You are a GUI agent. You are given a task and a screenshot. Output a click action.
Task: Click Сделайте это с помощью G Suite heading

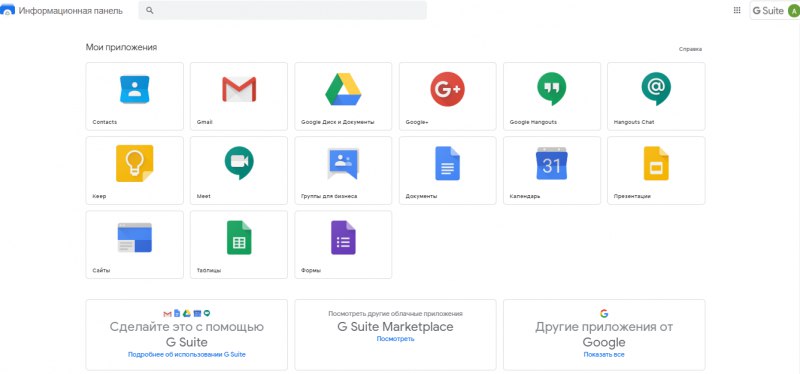coord(187,334)
